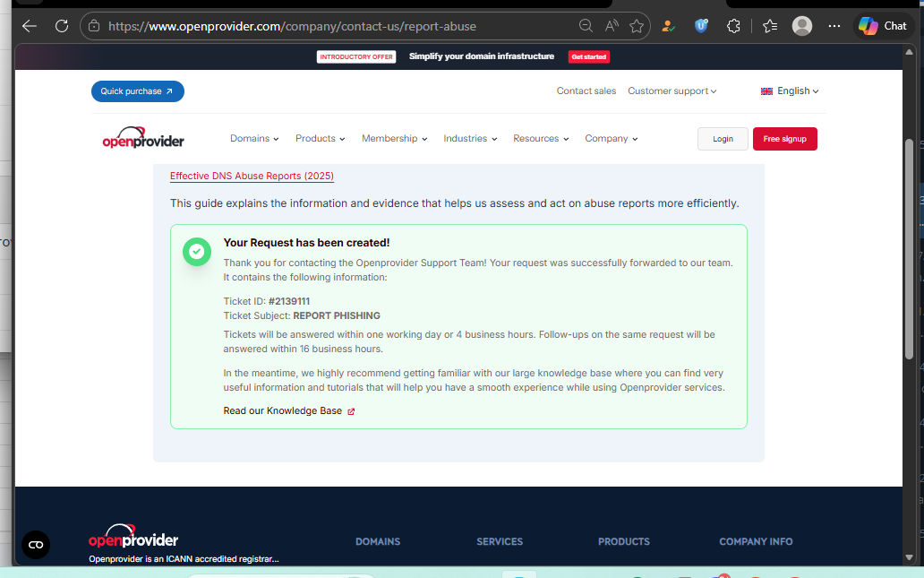The width and height of the screenshot is (924, 578).
Task: Open the Contact sales link
Action: [586, 91]
